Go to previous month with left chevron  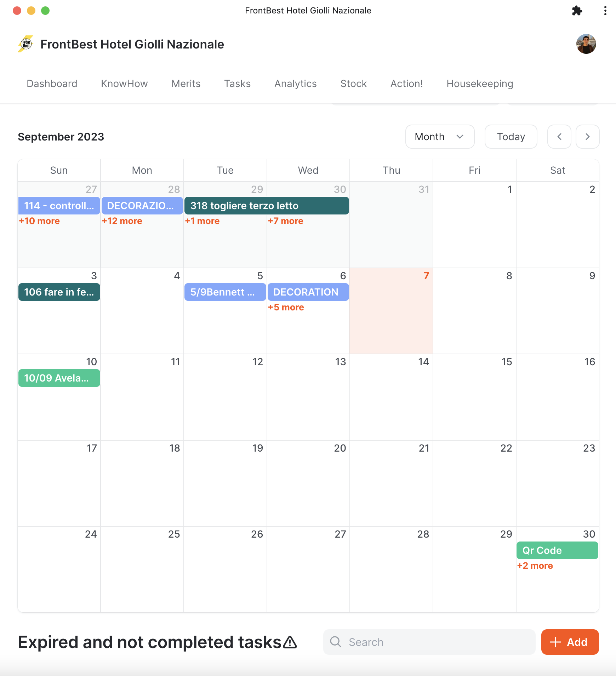pyautogui.click(x=559, y=137)
